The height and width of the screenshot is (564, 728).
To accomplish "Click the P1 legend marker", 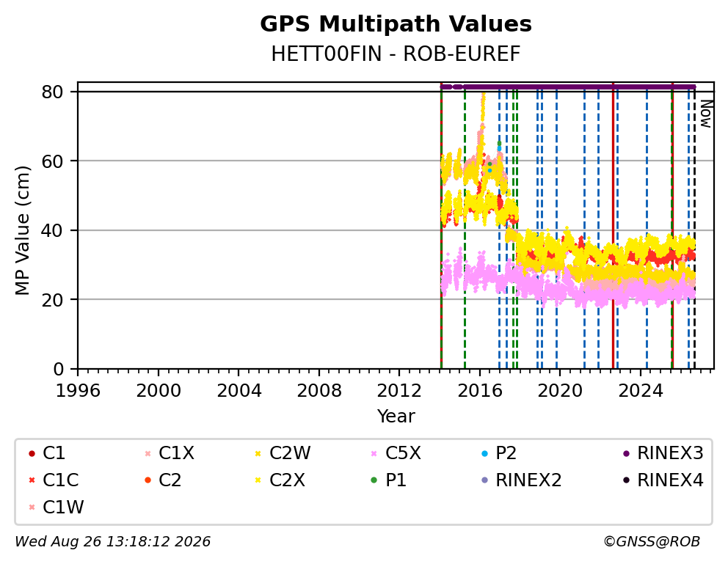I will coord(374,480).
